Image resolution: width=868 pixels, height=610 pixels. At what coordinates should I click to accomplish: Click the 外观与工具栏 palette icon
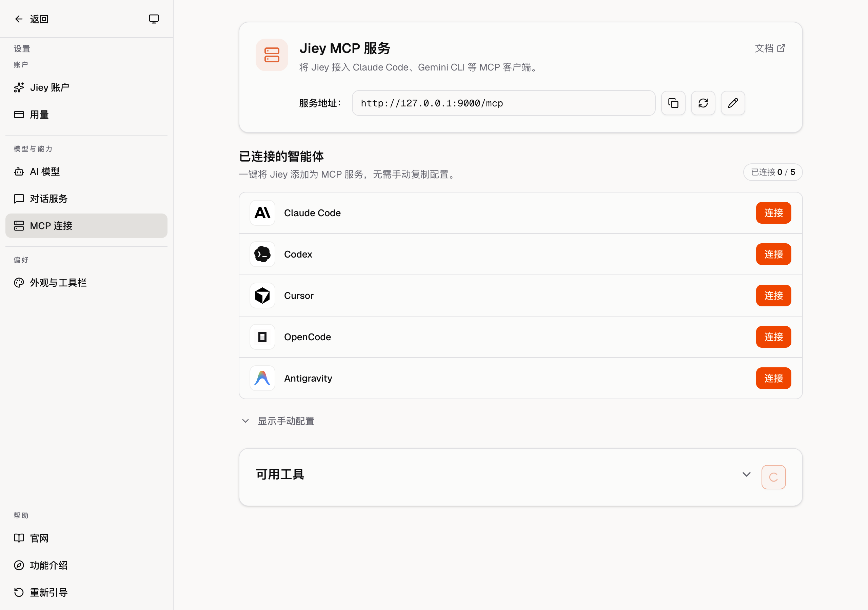tap(19, 283)
